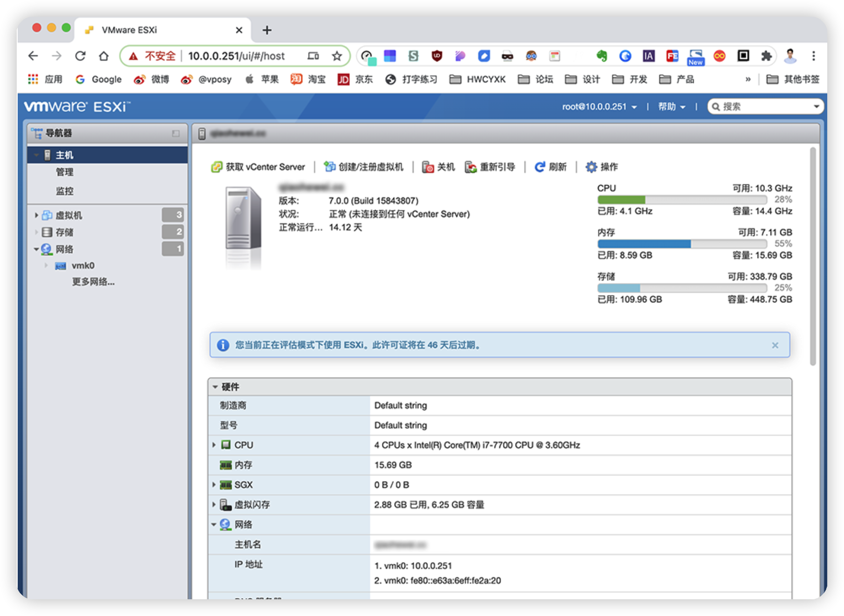Click the Networking count badge 1
844x616 pixels.
173,249
